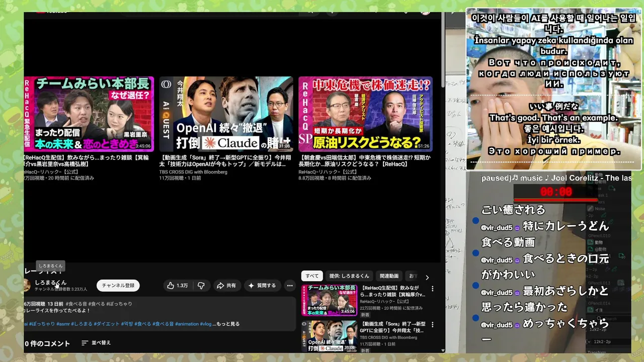Click the thumbs-down dislike icon

(201, 286)
